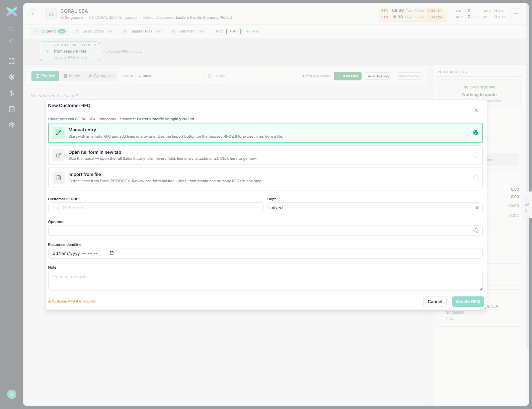Switch to Per-line view
This screenshot has height=409, width=532.
click(45, 76)
